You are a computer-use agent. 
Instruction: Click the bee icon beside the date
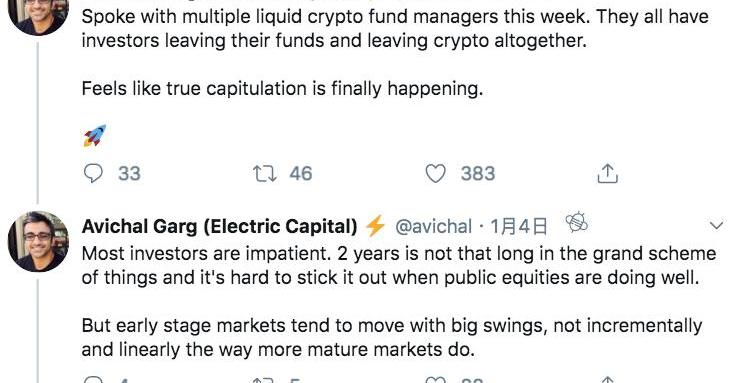[x=577, y=222]
